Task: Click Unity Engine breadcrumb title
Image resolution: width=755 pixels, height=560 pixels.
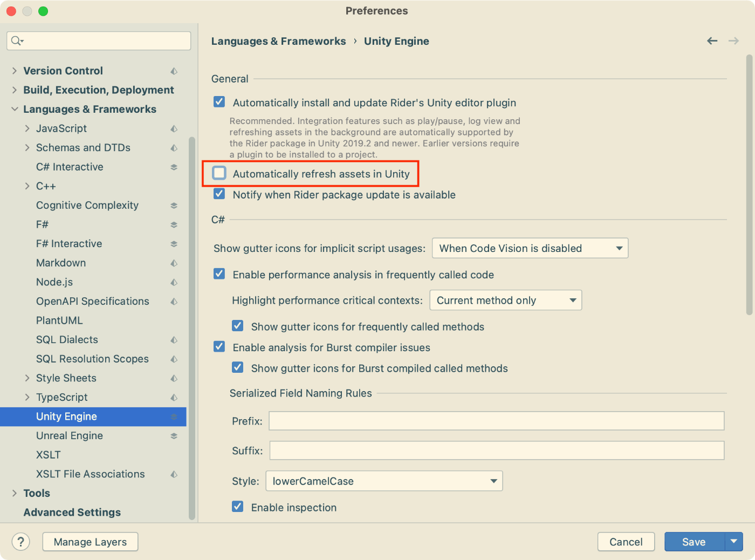Action: click(396, 41)
